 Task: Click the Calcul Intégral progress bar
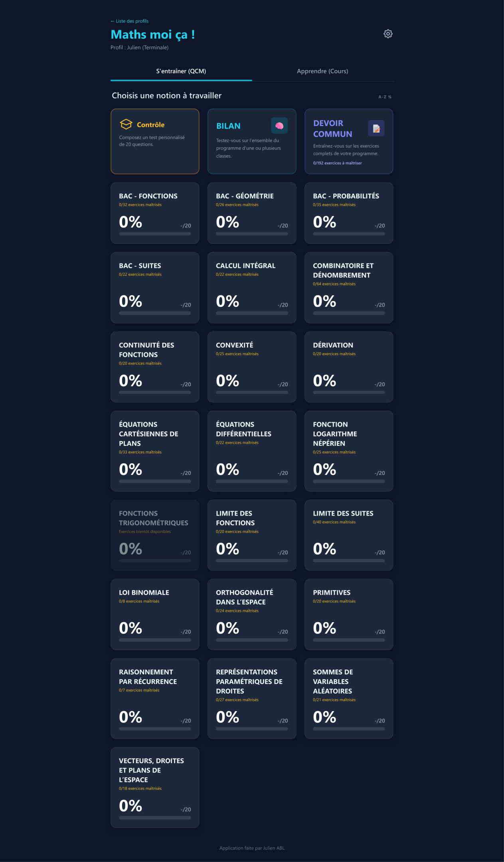click(x=252, y=313)
